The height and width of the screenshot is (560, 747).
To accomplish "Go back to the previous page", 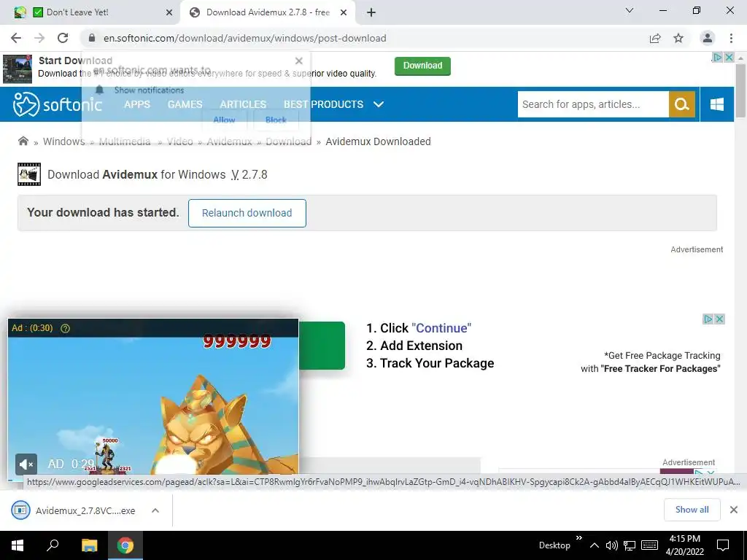I will point(16,38).
